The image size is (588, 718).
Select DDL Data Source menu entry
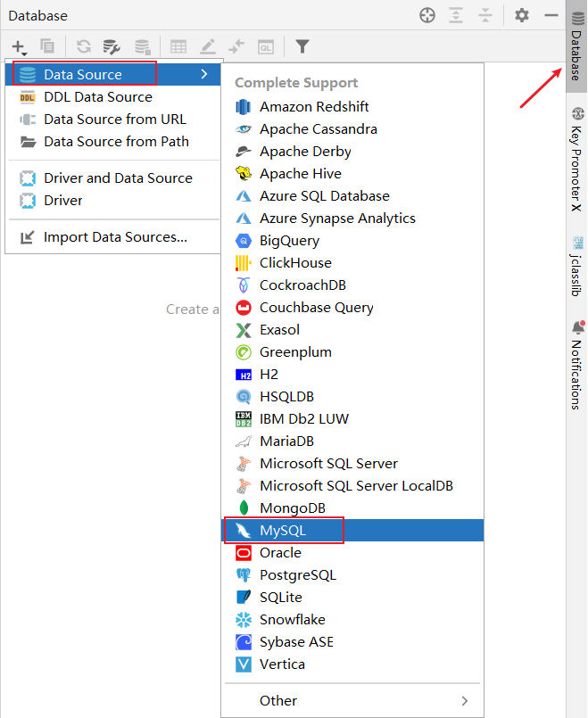click(97, 97)
